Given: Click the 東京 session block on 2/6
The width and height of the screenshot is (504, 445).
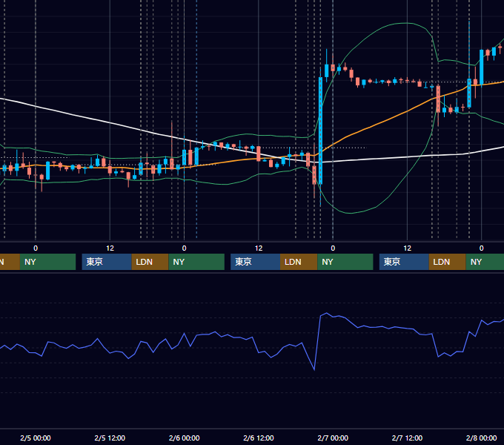Looking at the screenshot, I should [x=255, y=262].
